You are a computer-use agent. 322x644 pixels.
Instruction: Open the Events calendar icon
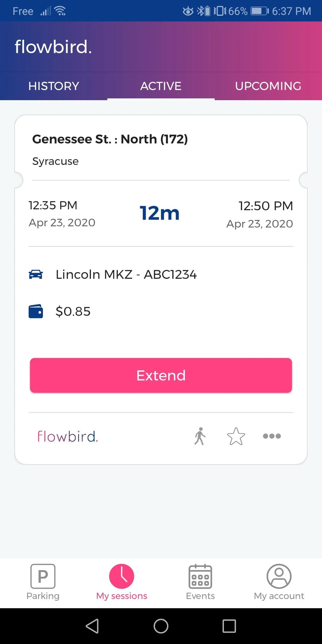coord(200,576)
